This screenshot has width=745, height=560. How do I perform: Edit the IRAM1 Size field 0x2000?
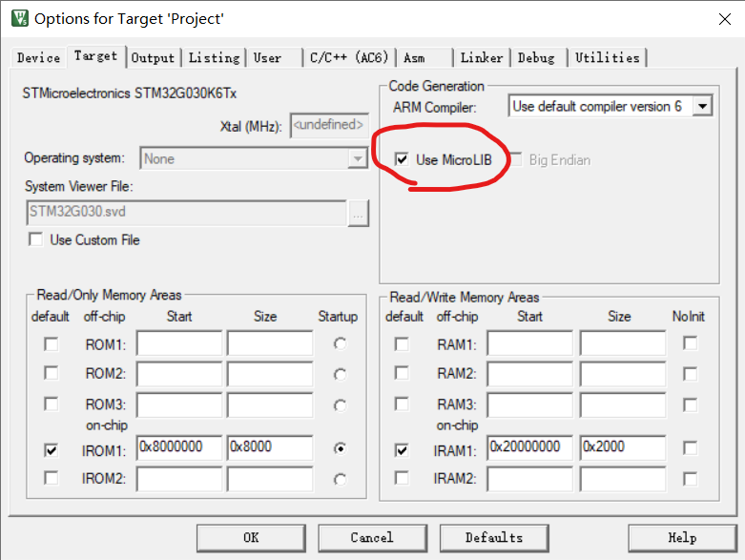pos(622,448)
